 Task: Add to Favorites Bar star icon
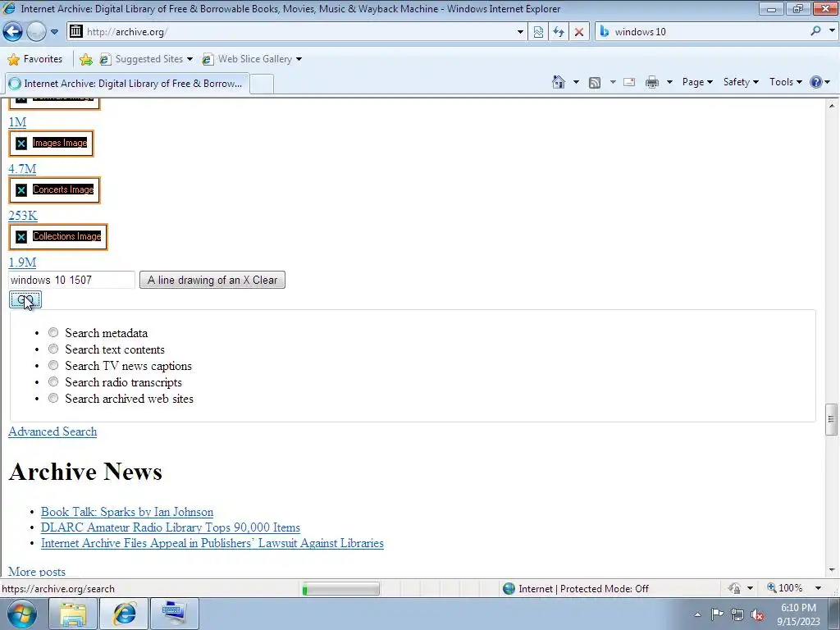click(x=85, y=59)
